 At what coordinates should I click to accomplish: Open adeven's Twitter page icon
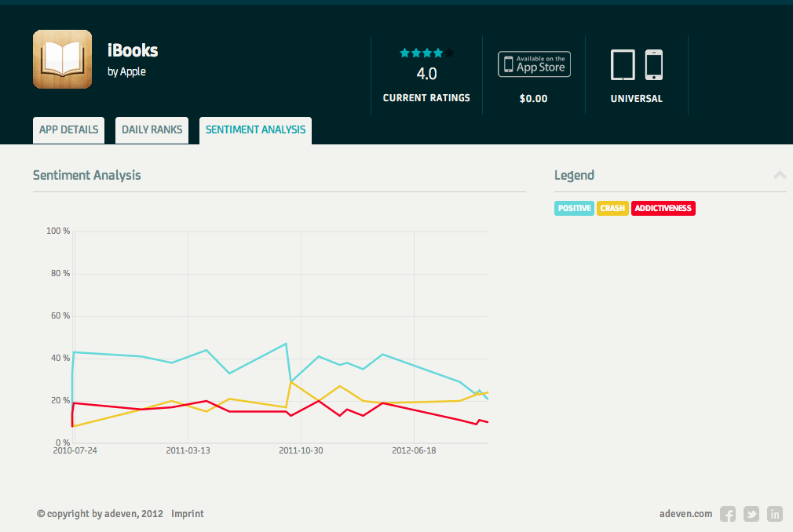(x=751, y=514)
